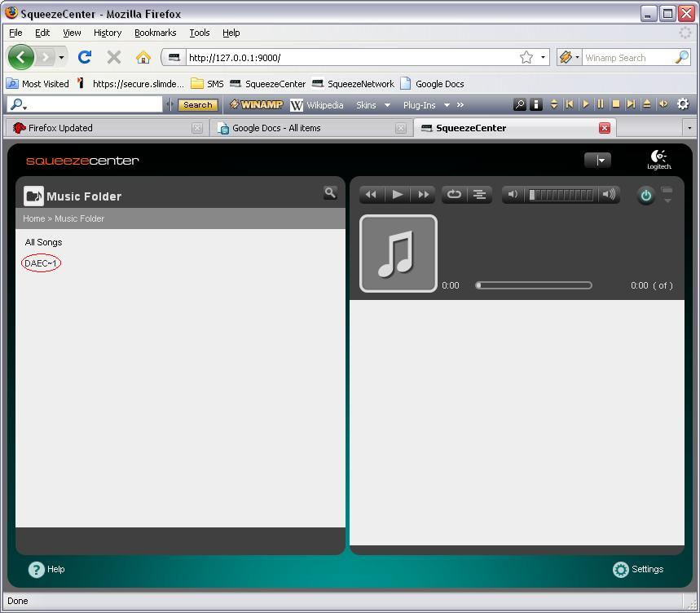The image size is (700, 613).
Task: Open the Bookmarks menu
Action: click(155, 33)
